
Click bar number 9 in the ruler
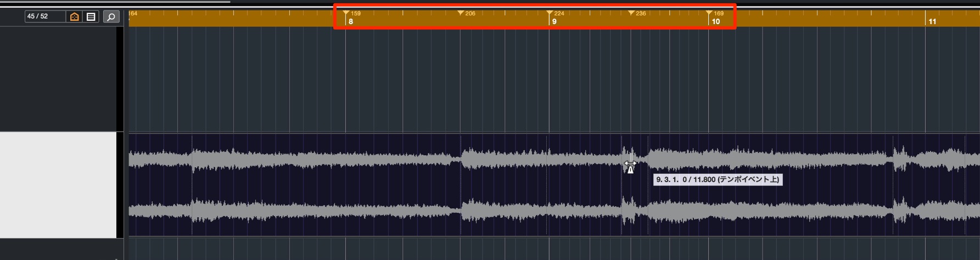[x=555, y=22]
